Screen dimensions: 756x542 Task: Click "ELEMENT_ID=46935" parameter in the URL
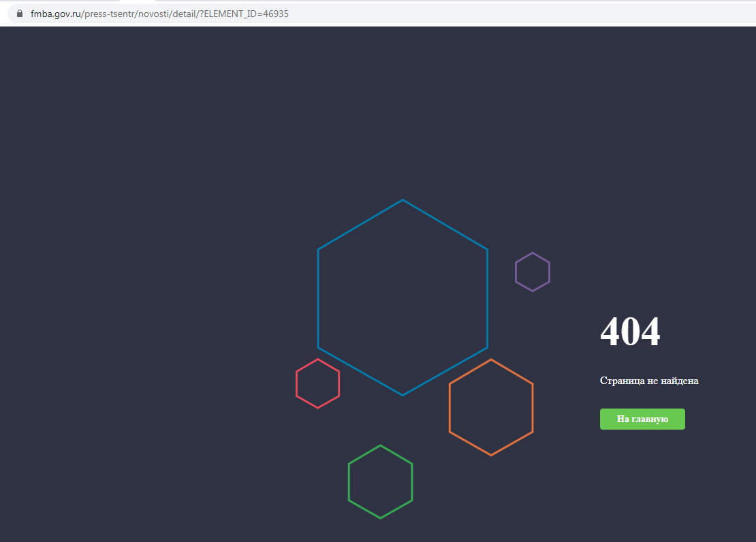tap(246, 14)
